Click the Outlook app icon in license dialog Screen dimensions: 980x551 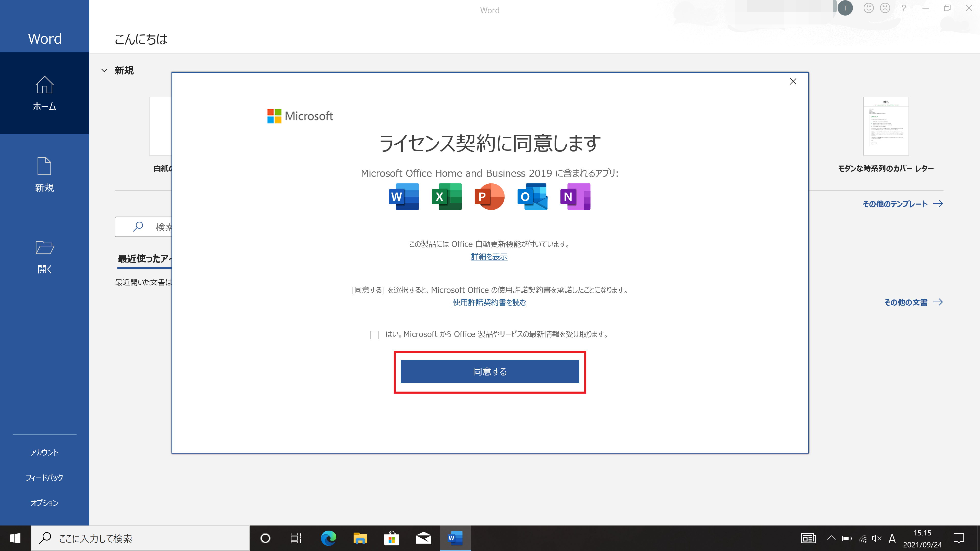[x=532, y=197]
